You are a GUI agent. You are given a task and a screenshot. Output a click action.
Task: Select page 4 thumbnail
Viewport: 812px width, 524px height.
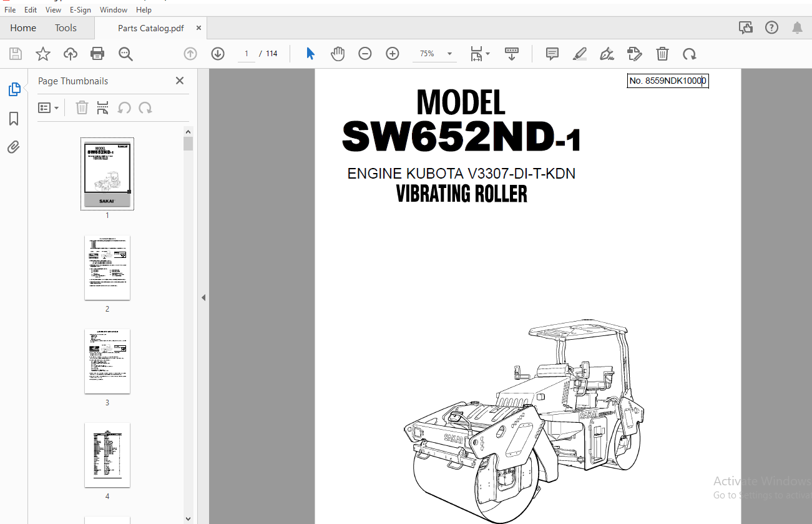click(107, 455)
